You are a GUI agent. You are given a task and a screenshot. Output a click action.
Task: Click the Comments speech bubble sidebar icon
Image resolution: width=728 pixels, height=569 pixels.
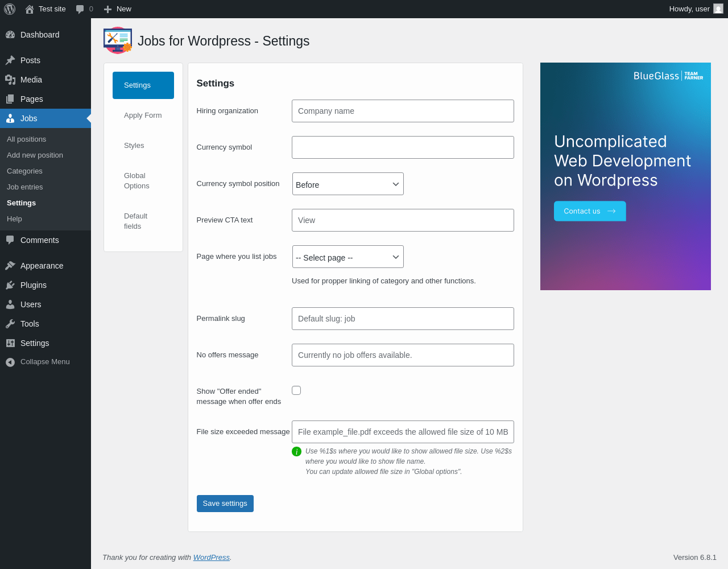pyautogui.click(x=10, y=240)
